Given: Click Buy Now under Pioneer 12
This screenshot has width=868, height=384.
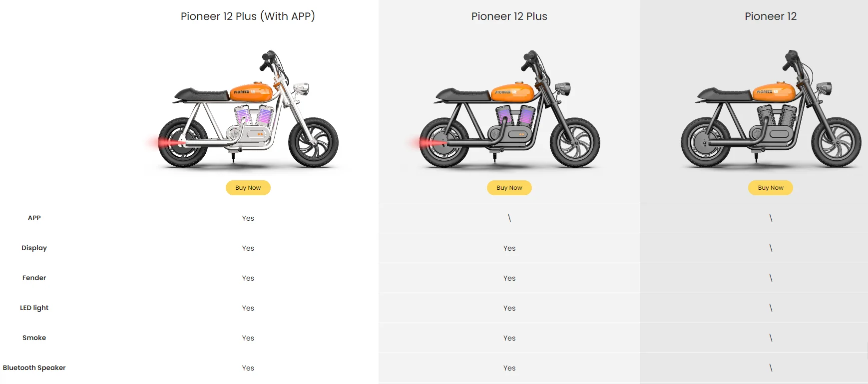Looking at the screenshot, I should [x=770, y=188].
